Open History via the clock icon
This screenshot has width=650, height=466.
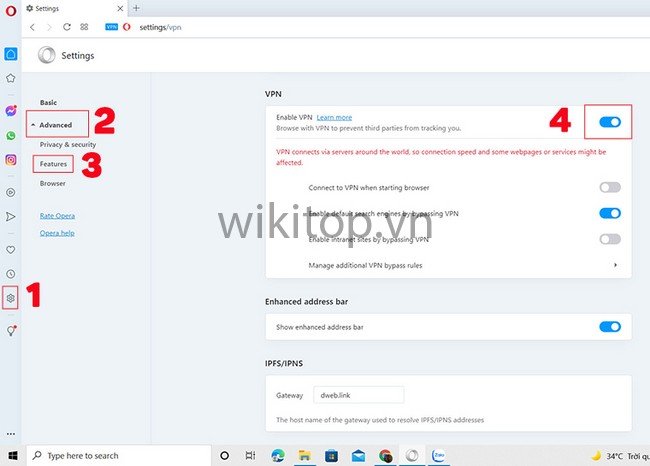[x=10, y=273]
